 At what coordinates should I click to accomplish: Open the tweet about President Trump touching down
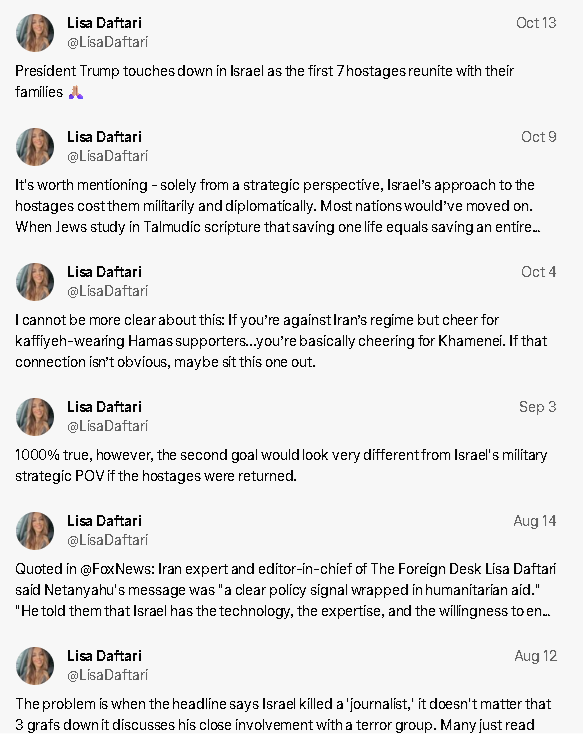click(265, 81)
